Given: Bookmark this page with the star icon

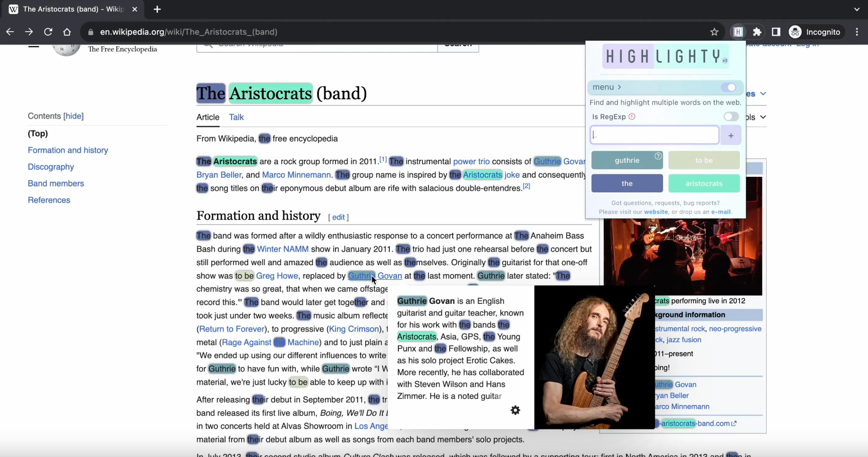Looking at the screenshot, I should click(714, 32).
